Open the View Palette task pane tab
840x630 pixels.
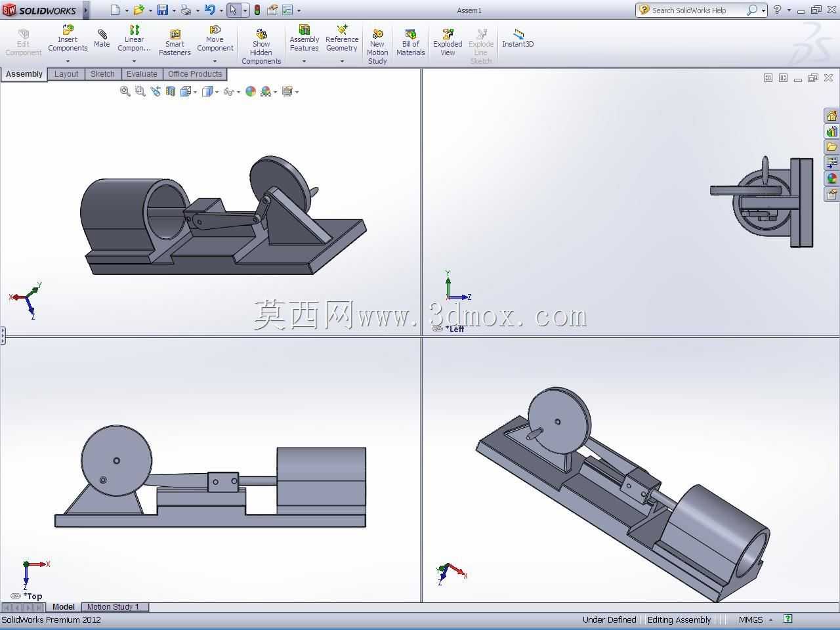831,162
